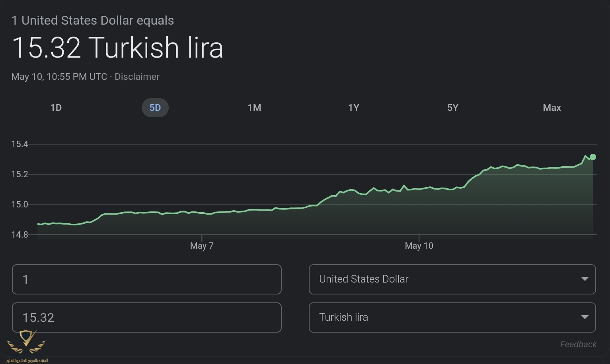
Task: Choose the 1Y range tab
Action: 353,108
